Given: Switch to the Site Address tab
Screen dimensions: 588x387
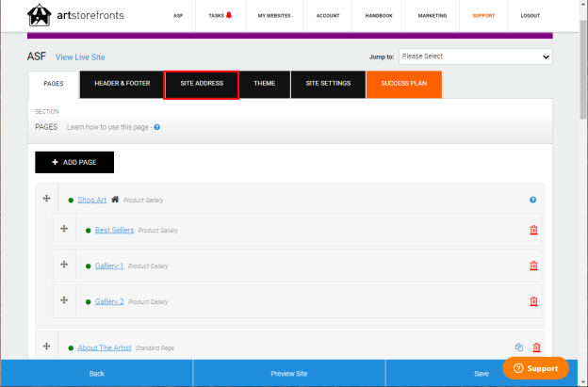Looking at the screenshot, I should coord(202,85).
